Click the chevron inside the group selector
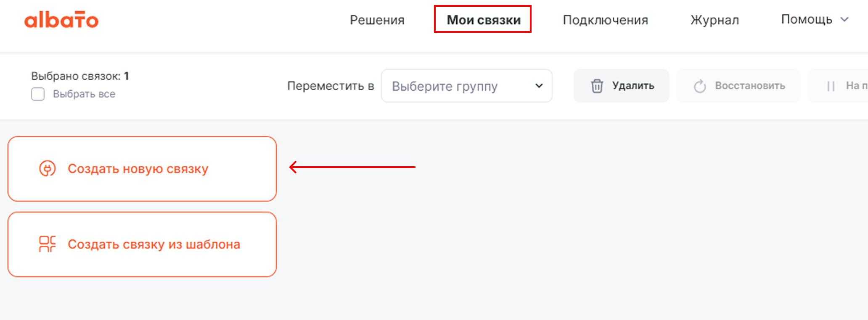The height and width of the screenshot is (320, 868). coord(539,86)
